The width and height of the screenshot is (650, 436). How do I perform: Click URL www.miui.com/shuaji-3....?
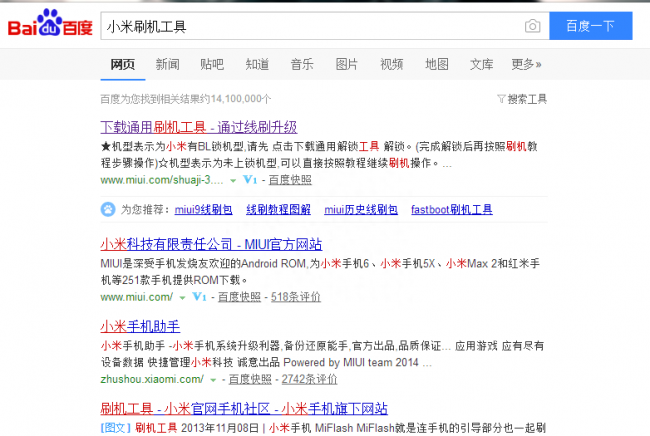tap(162, 180)
